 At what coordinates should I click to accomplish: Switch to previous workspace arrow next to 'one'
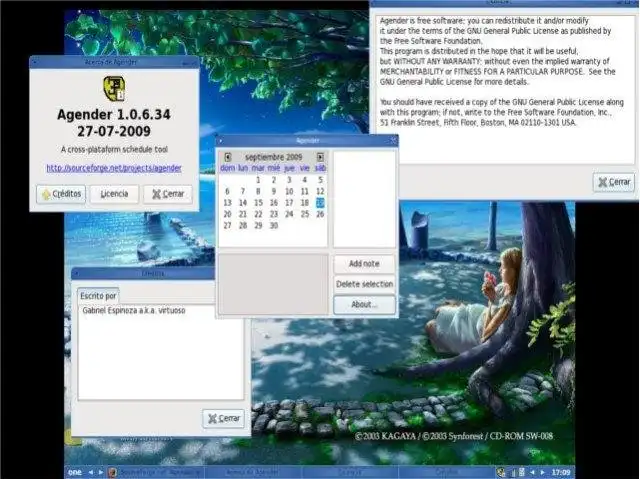tap(91, 472)
